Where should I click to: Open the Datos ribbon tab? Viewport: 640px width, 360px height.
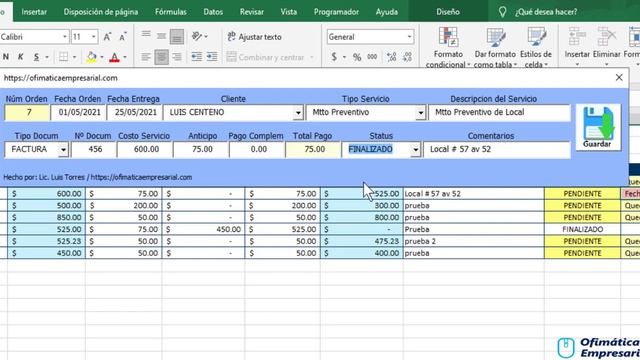pos(213,12)
